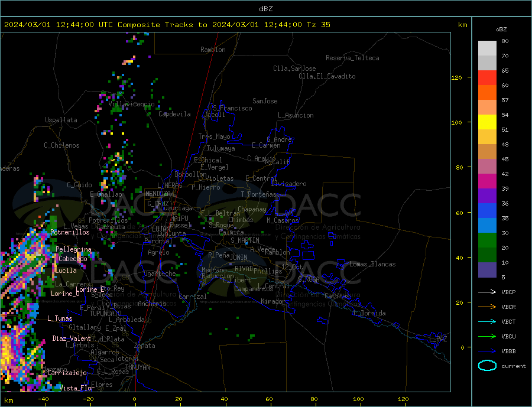532x407 pixels.
Task: Click the Capdevila label
Action: pyautogui.click(x=174, y=114)
